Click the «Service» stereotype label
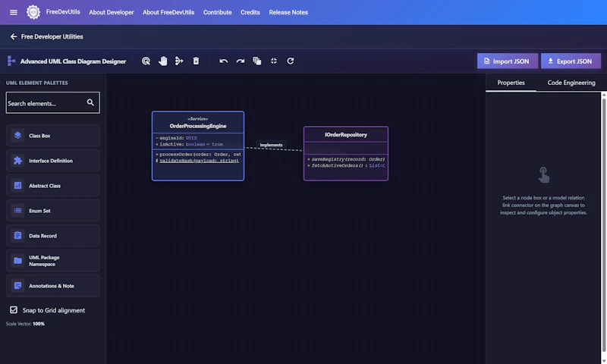607x364 pixels. [x=198, y=119]
